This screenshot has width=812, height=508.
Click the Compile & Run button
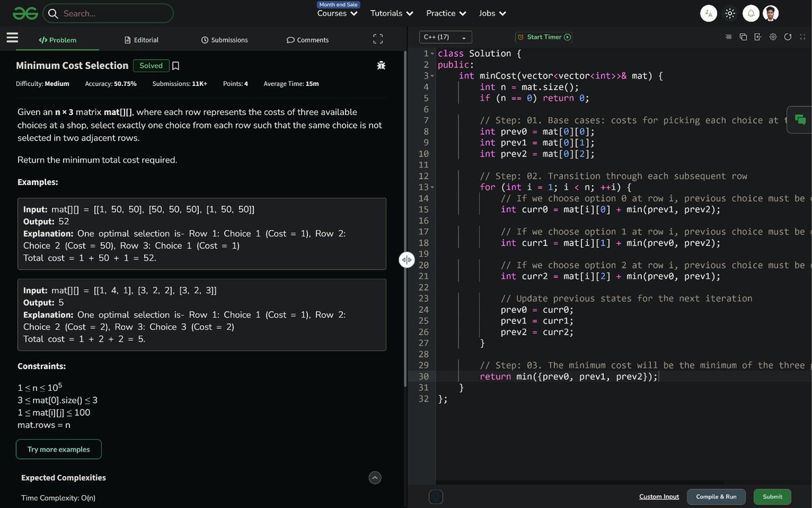coord(717,496)
